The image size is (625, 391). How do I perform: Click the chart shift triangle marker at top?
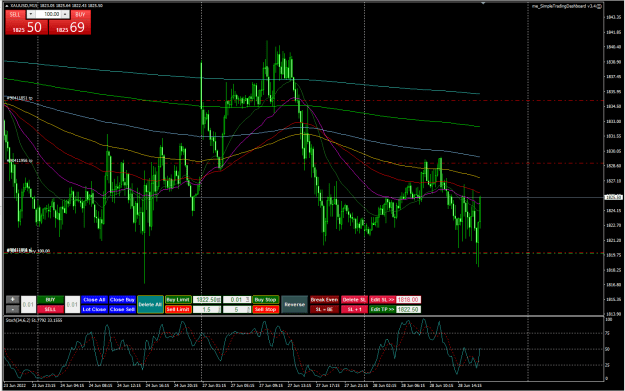point(483,3)
